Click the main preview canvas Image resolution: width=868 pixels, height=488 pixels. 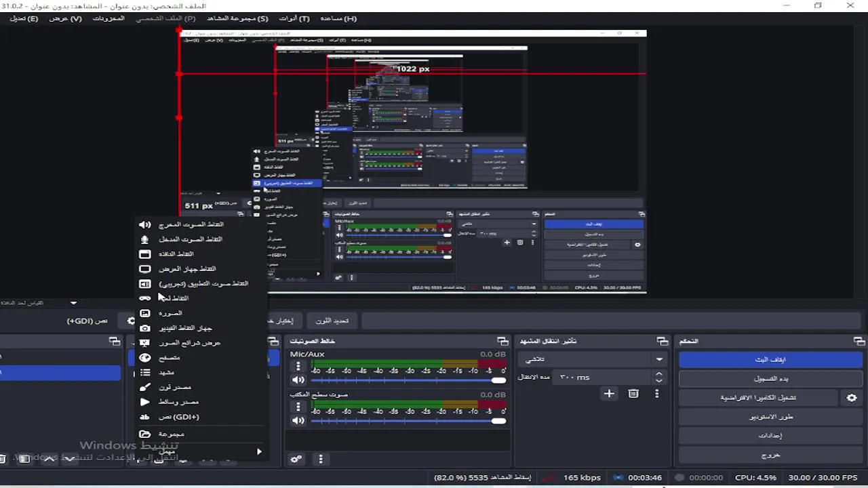(412, 162)
